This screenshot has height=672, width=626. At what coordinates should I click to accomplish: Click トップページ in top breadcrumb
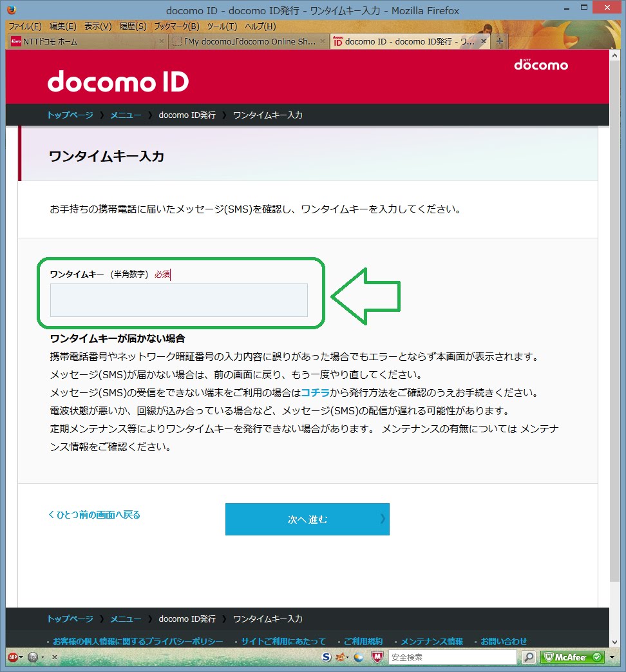[70, 115]
